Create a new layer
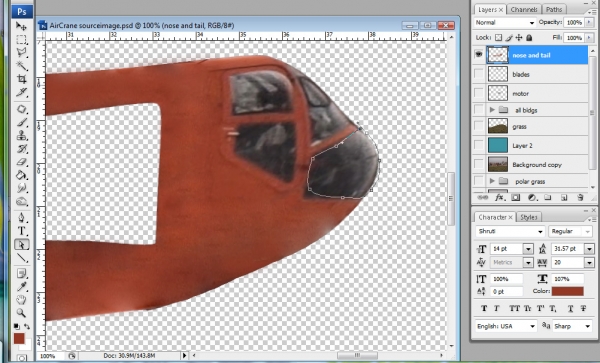The width and height of the screenshot is (600, 363). [x=564, y=197]
